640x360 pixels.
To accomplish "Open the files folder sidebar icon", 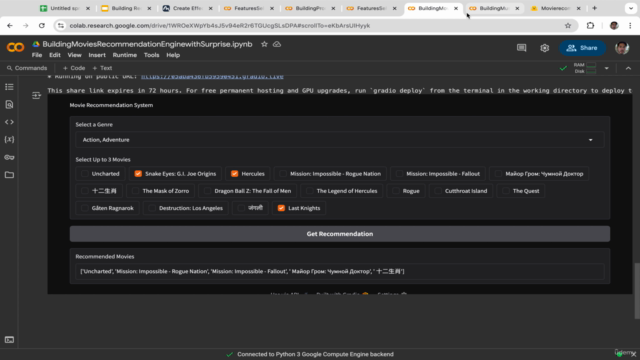I will (x=9, y=175).
